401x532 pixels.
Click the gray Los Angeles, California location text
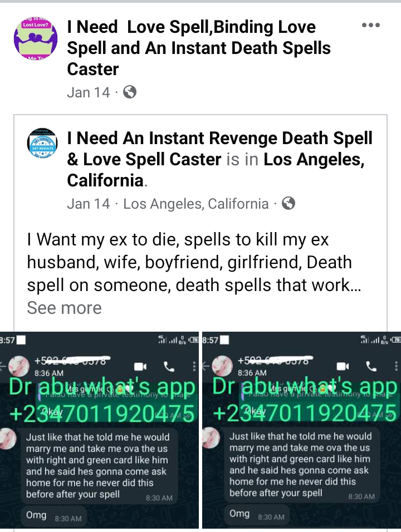point(196,204)
